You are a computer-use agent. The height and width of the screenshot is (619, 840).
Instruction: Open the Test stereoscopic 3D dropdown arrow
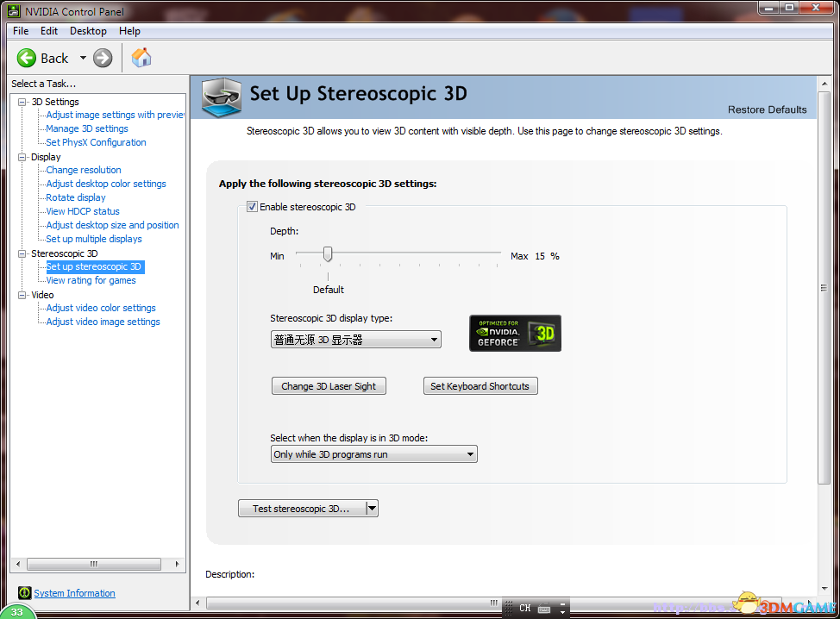click(373, 508)
